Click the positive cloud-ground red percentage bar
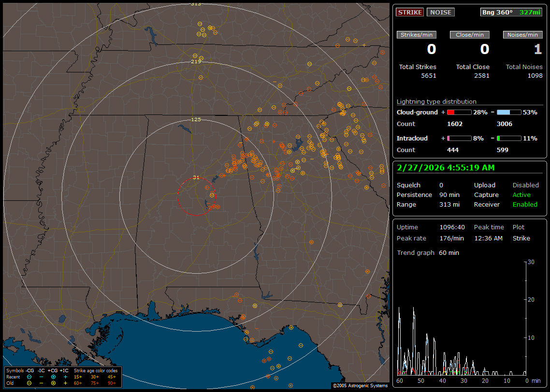Image resolution: width=550 pixels, height=392 pixels. click(459, 112)
